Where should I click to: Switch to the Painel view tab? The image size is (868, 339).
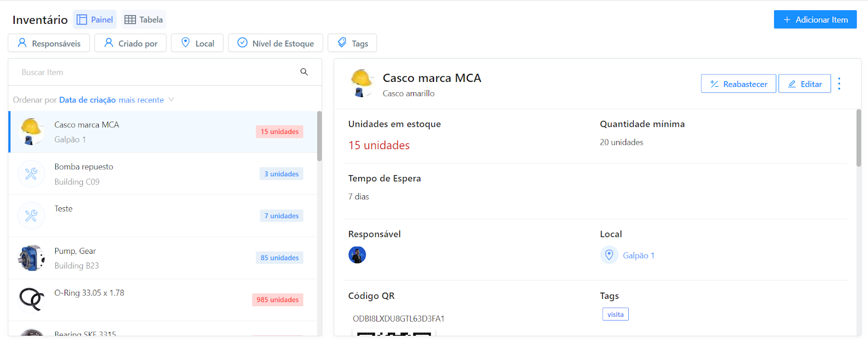[x=95, y=20]
